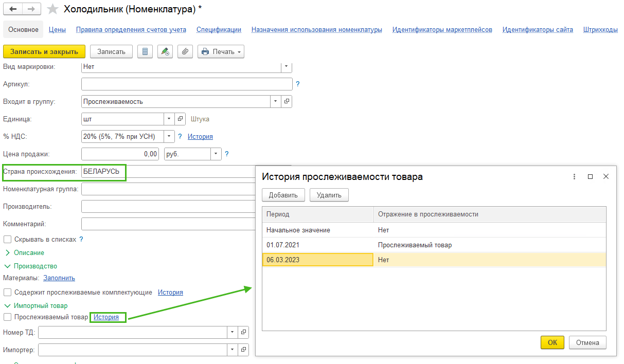Select the 06.03.2023 period cell
The image size is (624, 364).
(x=317, y=260)
